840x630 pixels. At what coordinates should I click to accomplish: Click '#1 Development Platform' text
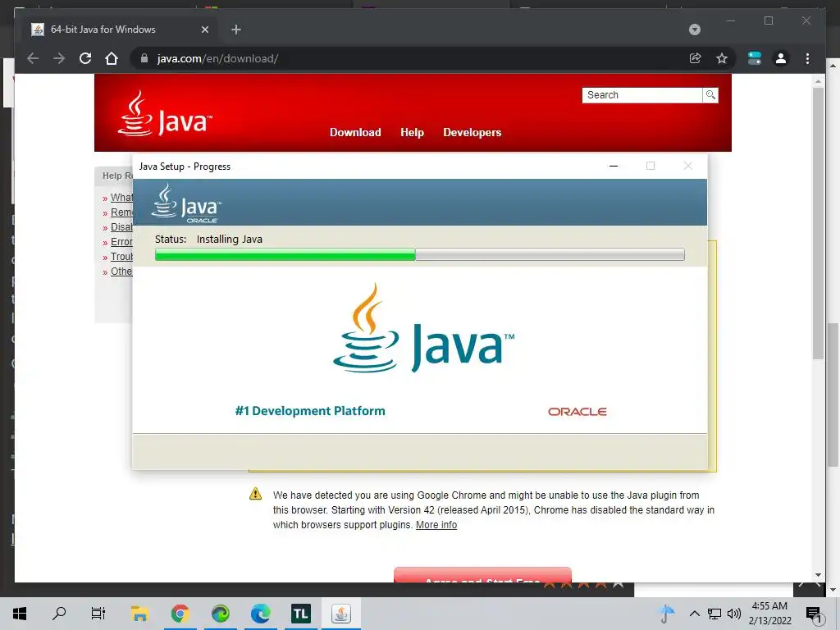[x=310, y=411]
